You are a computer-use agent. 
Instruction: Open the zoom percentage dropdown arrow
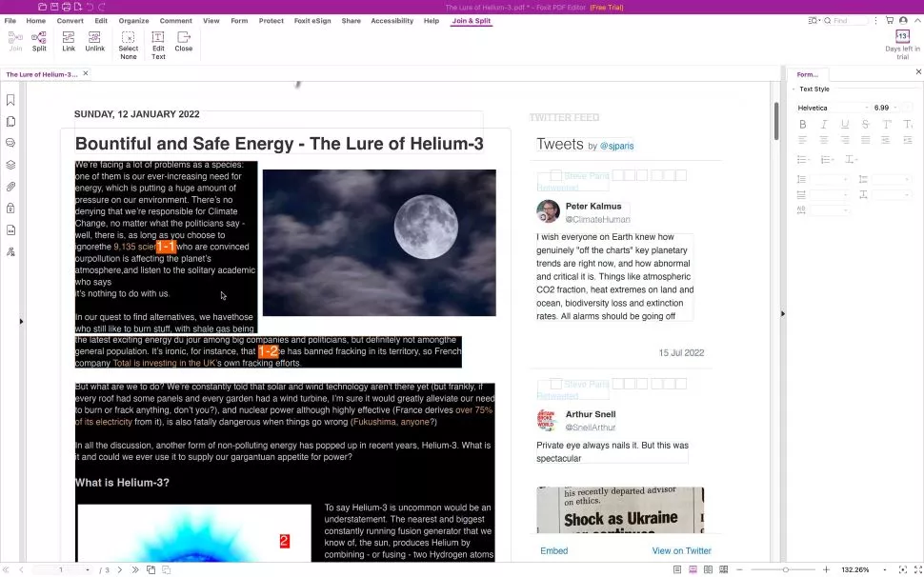[885, 570]
